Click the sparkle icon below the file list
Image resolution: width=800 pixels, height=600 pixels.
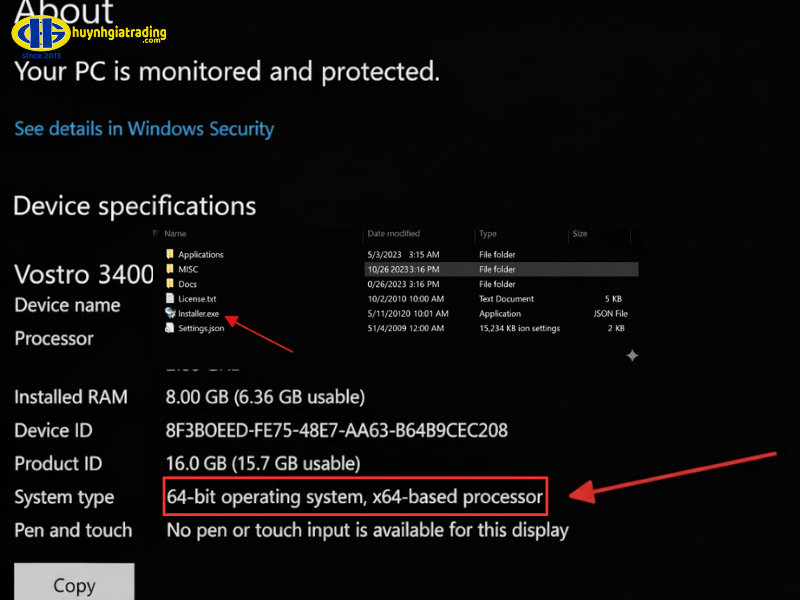(632, 355)
